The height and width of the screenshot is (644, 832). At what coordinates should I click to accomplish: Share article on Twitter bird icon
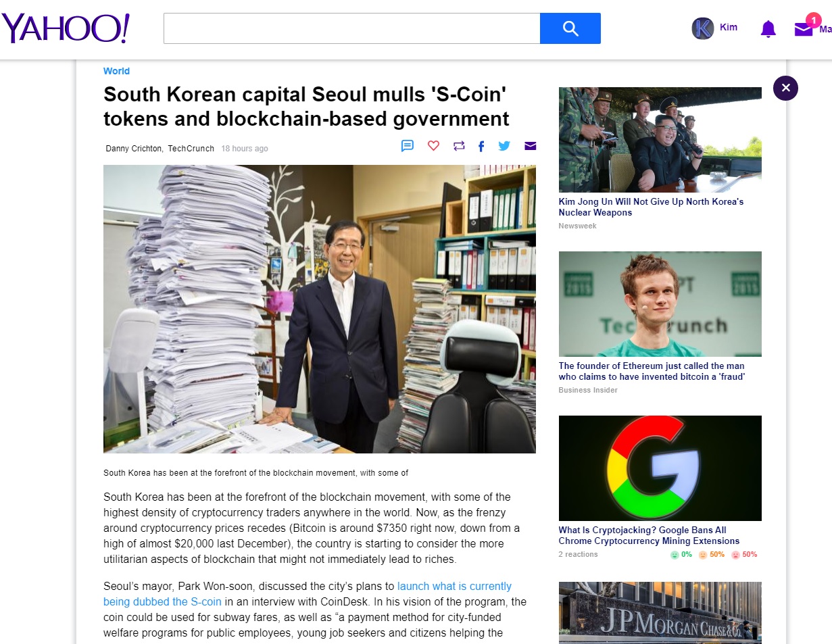504,145
